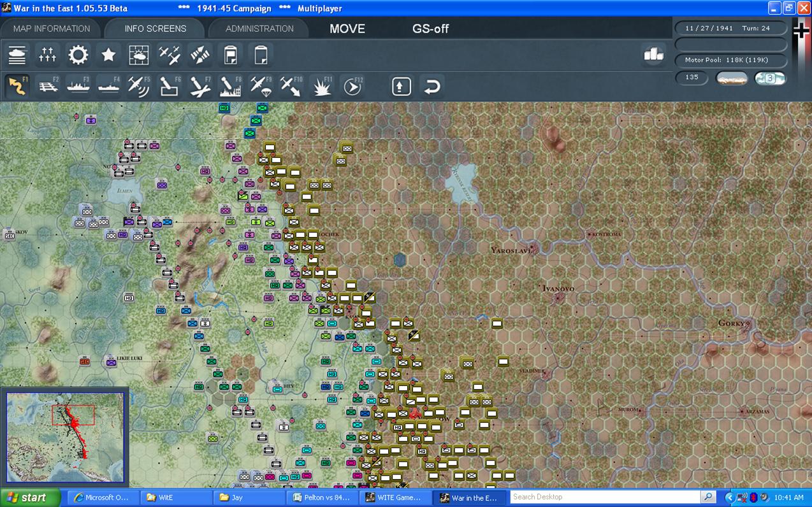Image resolution: width=812 pixels, height=507 pixels.
Task: Switch to the ADMINISTRATION tab
Action: pos(259,29)
